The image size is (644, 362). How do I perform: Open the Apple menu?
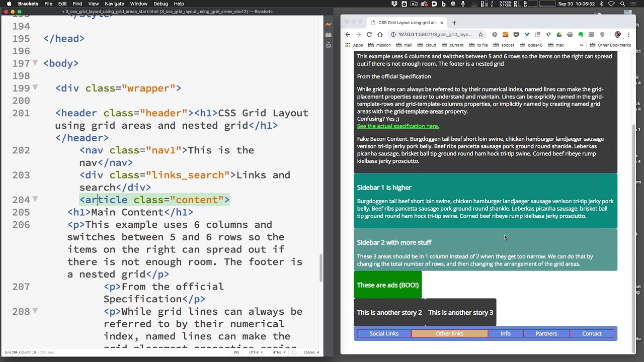pyautogui.click(x=9, y=4)
